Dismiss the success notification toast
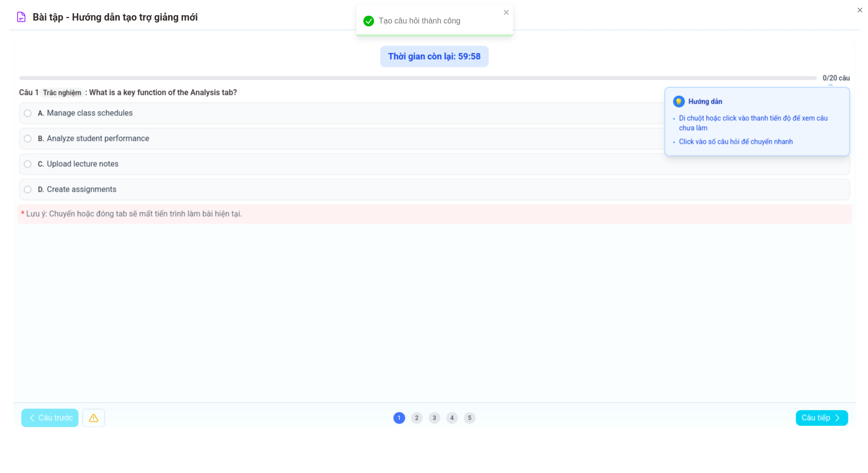The height and width of the screenshot is (473, 868). (506, 13)
